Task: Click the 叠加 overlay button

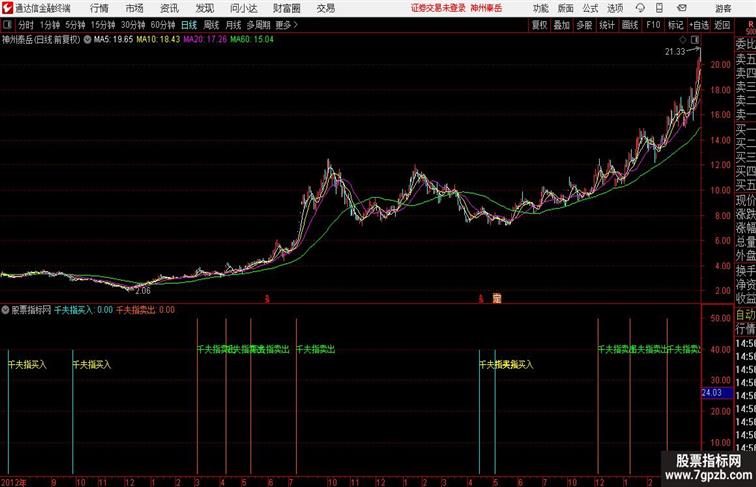Action: point(562,25)
